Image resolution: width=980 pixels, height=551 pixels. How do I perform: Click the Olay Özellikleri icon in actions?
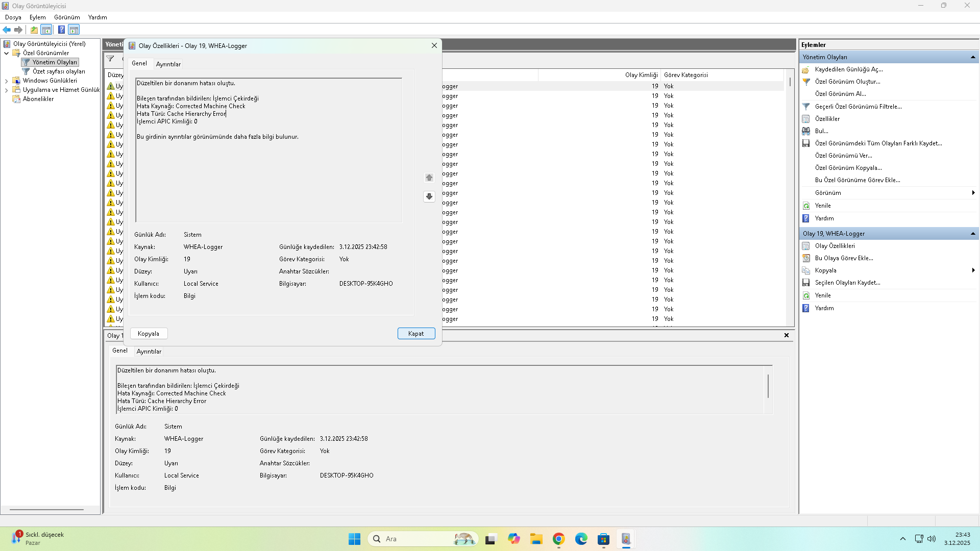tap(806, 246)
